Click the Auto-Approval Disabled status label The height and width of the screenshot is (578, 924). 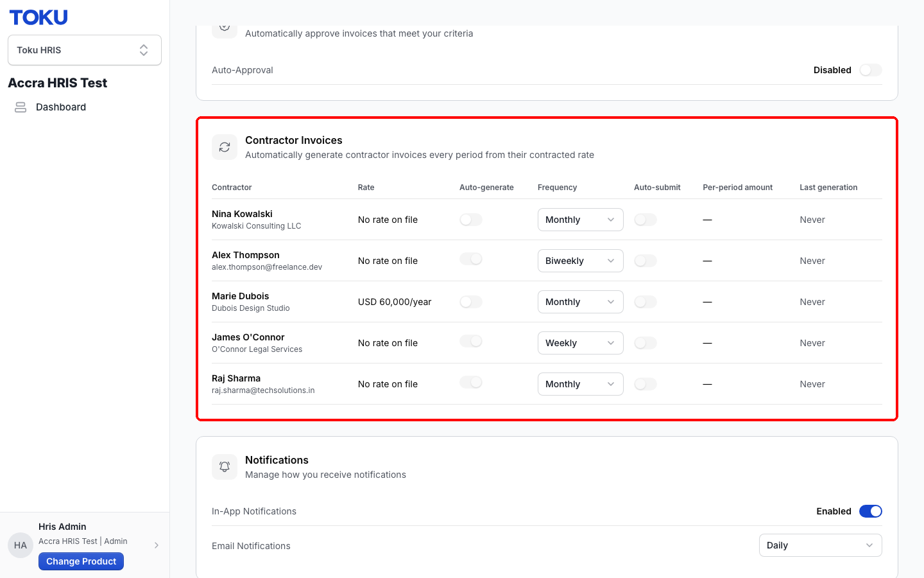click(x=832, y=70)
